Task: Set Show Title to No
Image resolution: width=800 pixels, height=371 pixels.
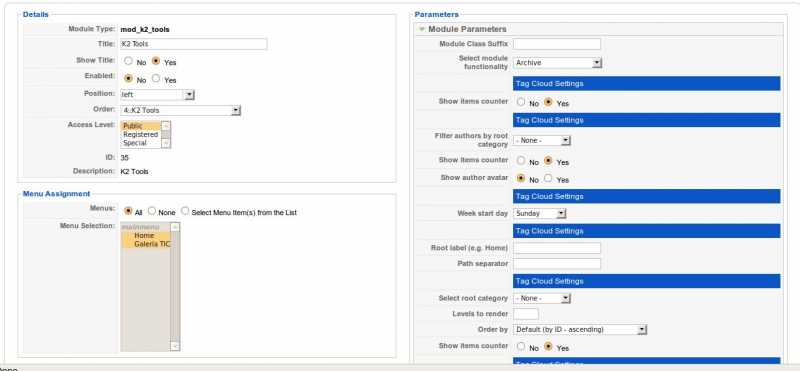Action: [129, 61]
